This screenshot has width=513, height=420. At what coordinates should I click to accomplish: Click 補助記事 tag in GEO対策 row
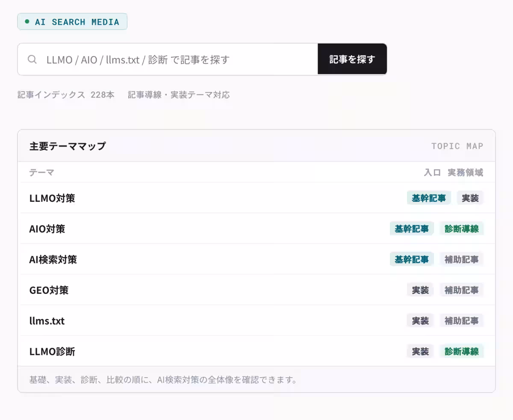click(x=462, y=290)
